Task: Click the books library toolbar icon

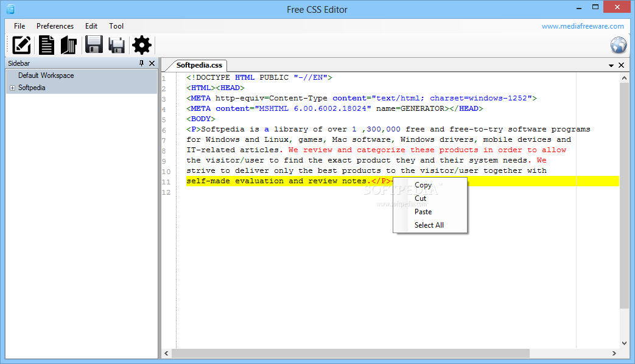Action: (x=69, y=45)
